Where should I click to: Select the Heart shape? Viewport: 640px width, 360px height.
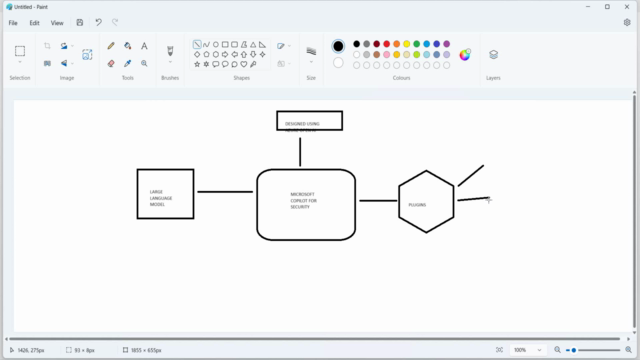(x=244, y=64)
